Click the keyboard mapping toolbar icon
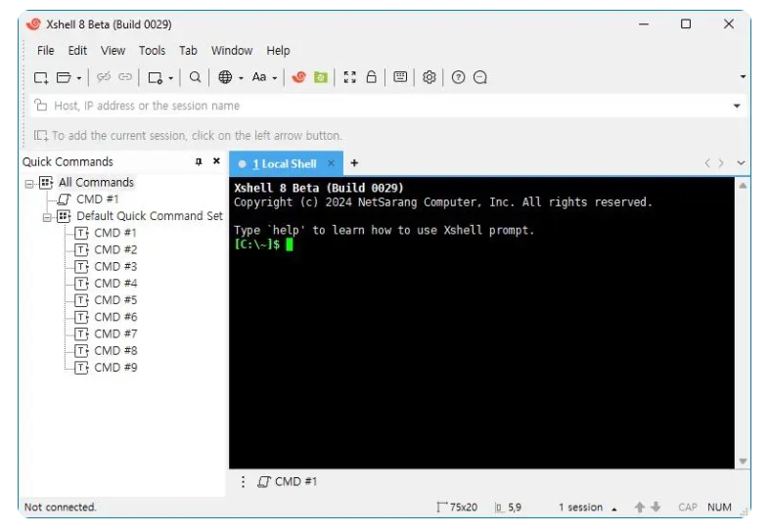770x532 pixels. (400, 76)
